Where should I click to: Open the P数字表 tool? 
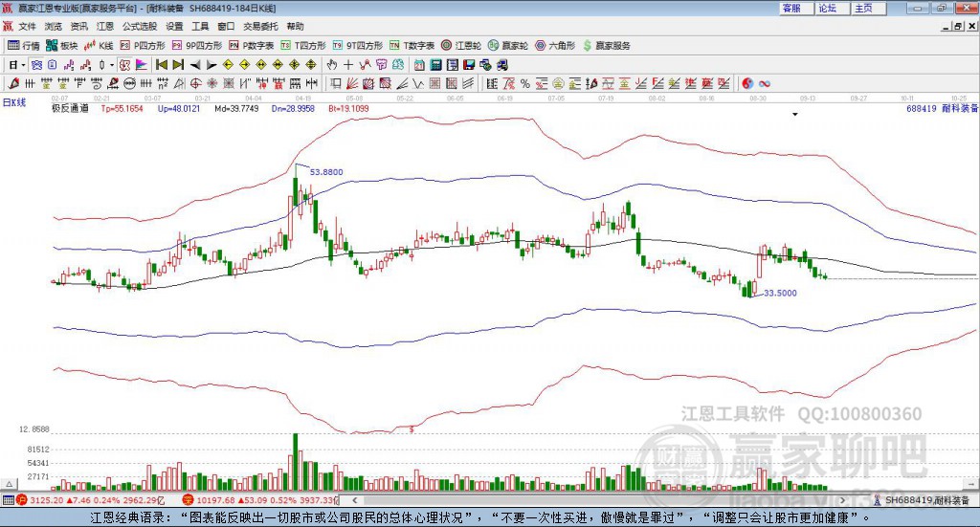pos(251,46)
